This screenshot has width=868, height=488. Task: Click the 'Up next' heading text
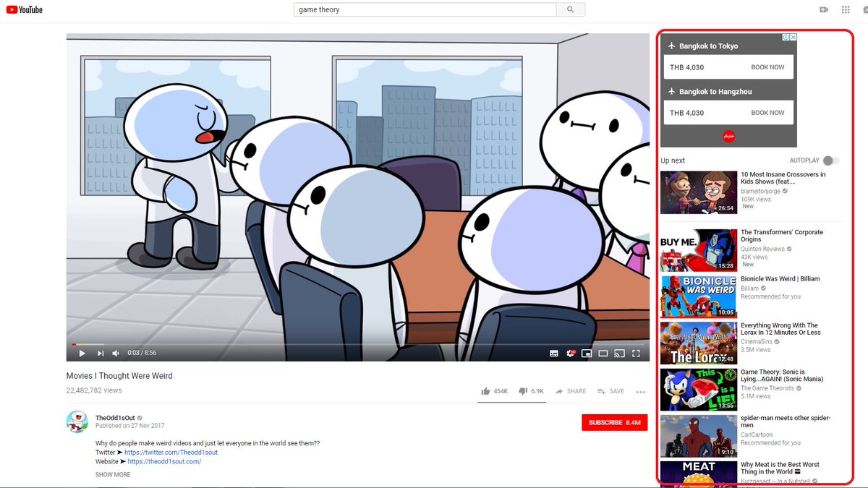click(673, 160)
